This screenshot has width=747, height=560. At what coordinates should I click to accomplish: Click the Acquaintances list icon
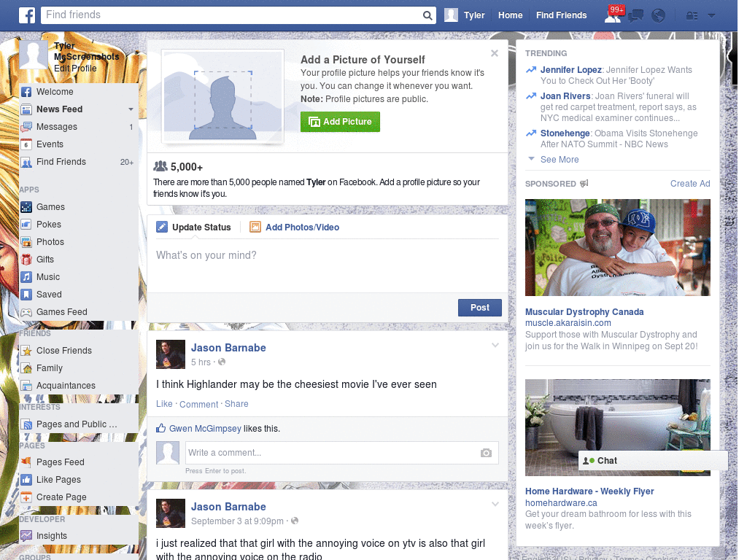(x=27, y=386)
